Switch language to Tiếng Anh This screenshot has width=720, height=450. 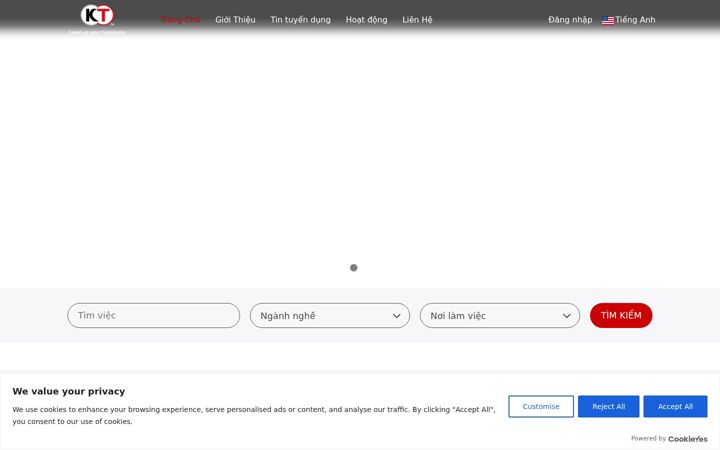coord(635,20)
